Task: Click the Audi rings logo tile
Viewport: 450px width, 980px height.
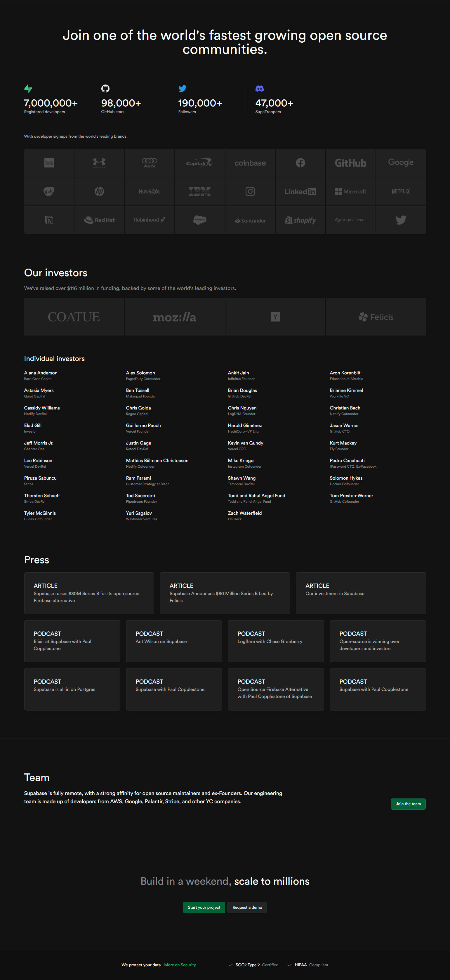Action: (149, 163)
